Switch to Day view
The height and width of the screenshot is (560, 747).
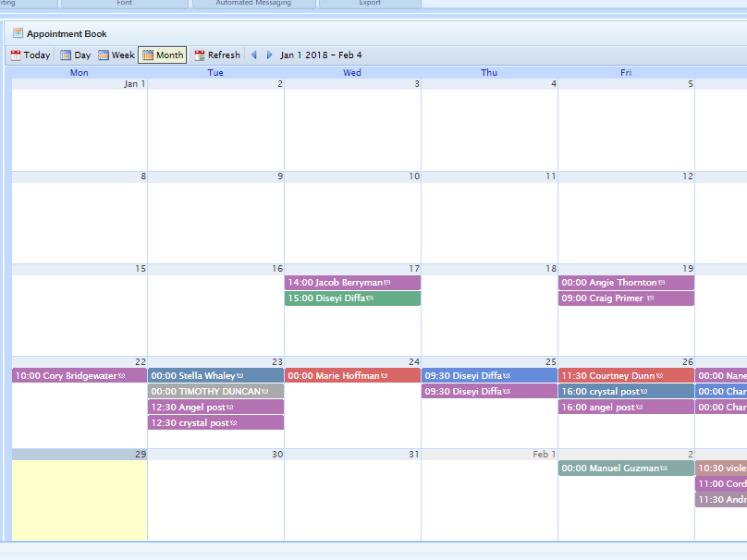[75, 55]
